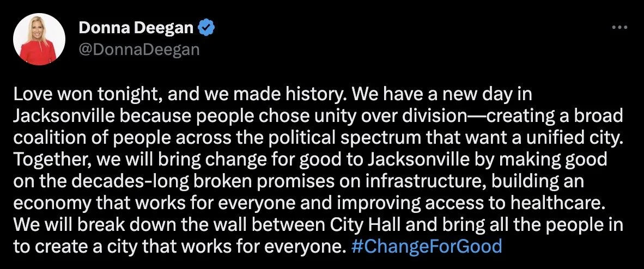Viewport: 644px width, 269px height.
Task: Open Donna Deegan's profile picture
Action: (39, 39)
